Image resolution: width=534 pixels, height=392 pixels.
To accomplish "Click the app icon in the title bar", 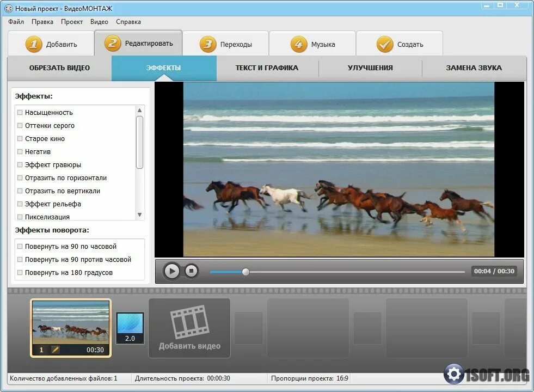I will (9, 9).
